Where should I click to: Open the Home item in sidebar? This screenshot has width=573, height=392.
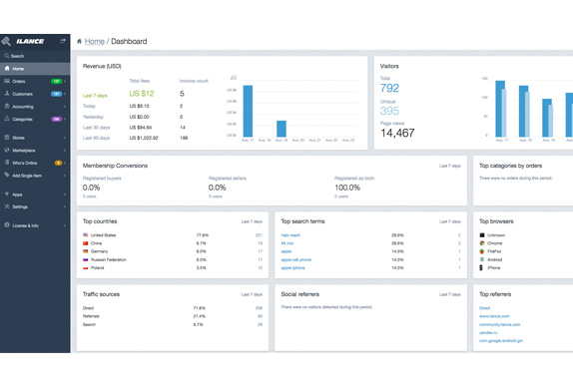(35, 69)
